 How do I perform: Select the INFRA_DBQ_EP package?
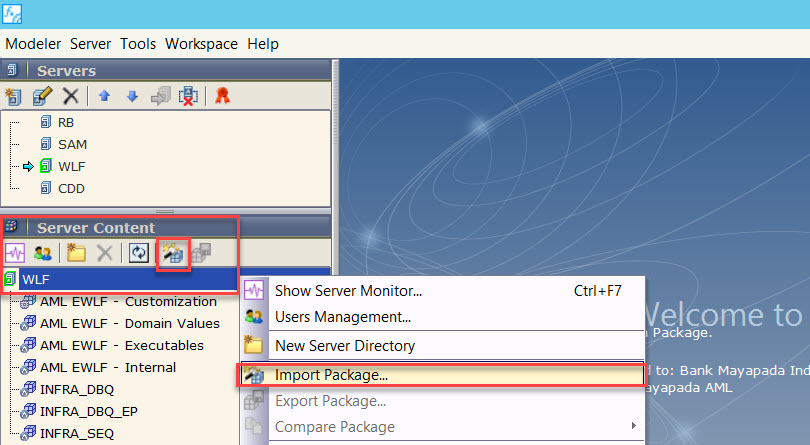coord(89,411)
